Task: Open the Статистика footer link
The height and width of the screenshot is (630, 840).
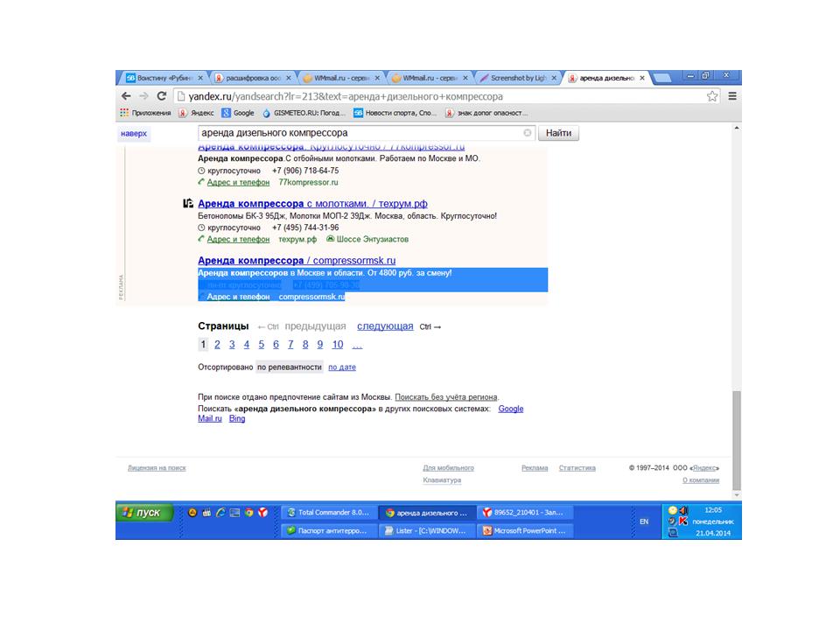Action: pos(577,467)
